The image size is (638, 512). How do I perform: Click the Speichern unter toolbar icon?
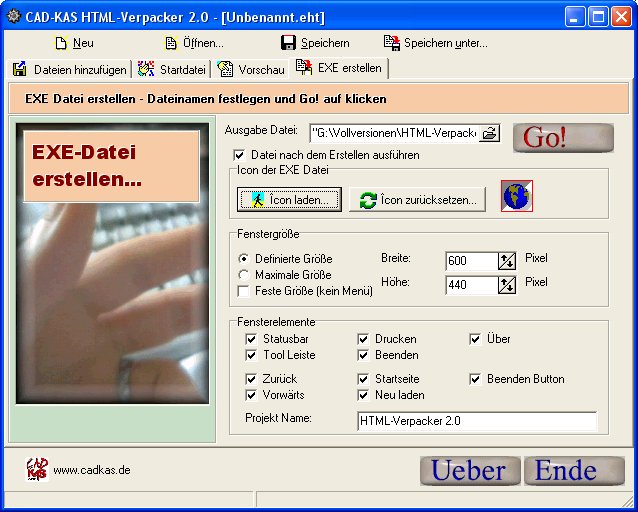392,43
